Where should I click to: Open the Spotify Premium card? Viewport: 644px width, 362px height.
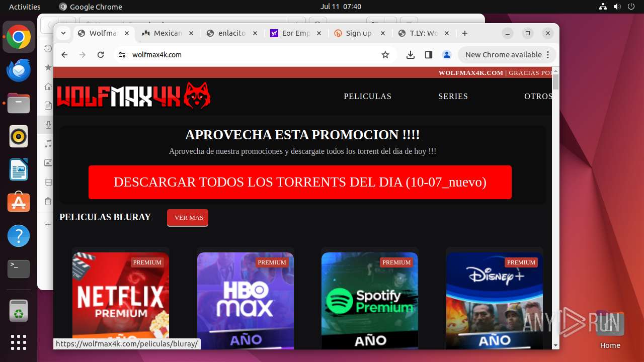(370, 301)
